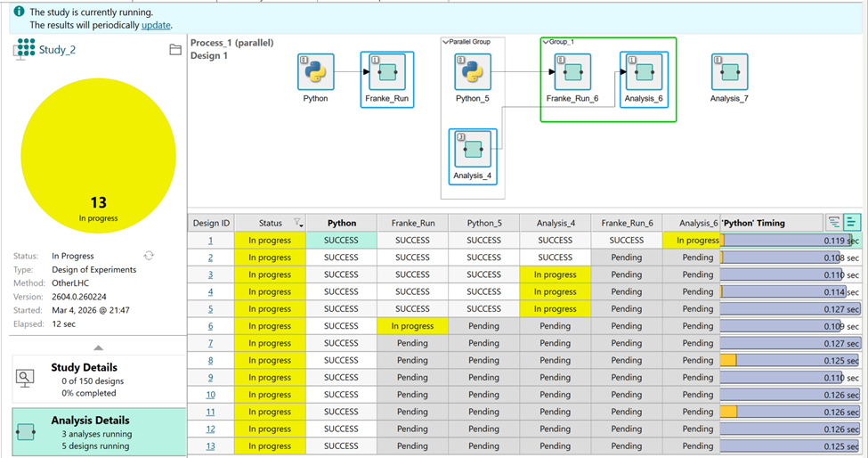Click the Design of Experiments type value
The height and width of the screenshot is (458, 868).
point(94,270)
